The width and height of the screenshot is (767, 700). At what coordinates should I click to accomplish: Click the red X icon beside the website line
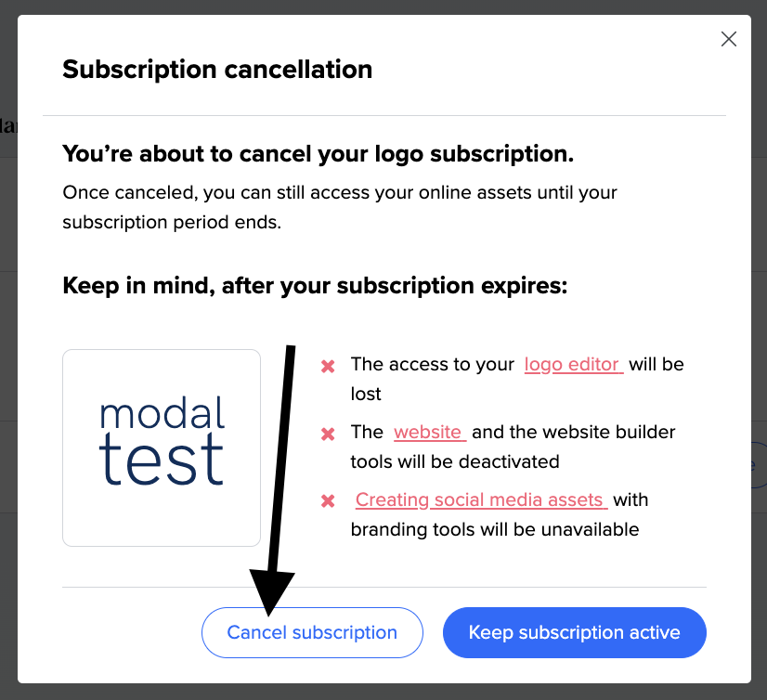pos(328,434)
